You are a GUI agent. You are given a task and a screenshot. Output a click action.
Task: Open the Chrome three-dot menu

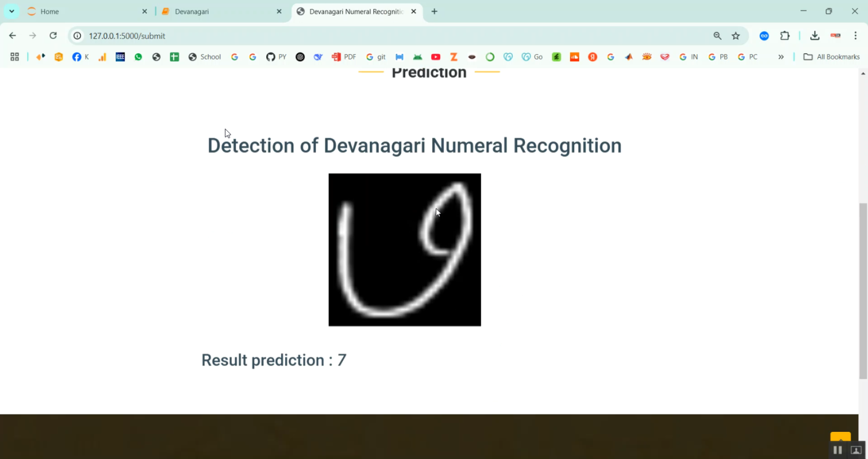click(x=856, y=36)
